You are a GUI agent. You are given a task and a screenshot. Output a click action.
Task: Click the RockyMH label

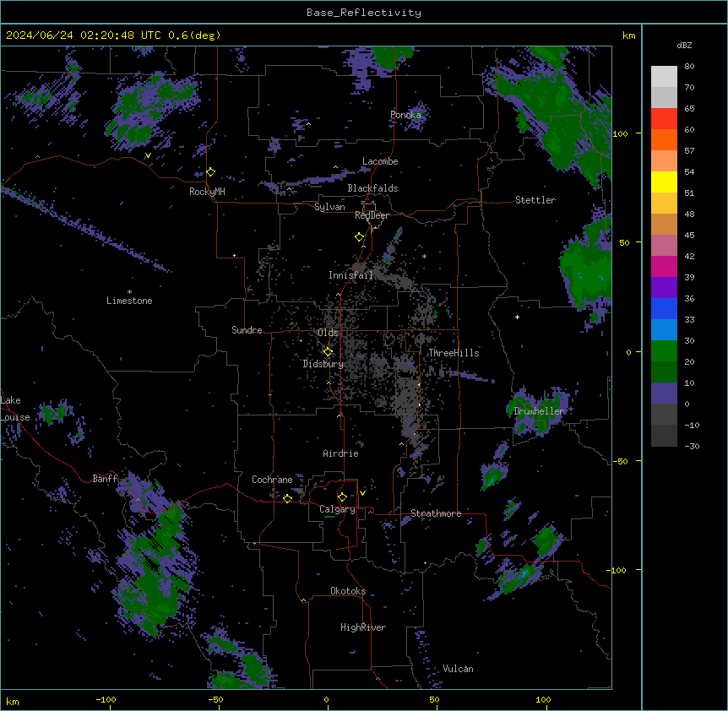[x=207, y=192]
